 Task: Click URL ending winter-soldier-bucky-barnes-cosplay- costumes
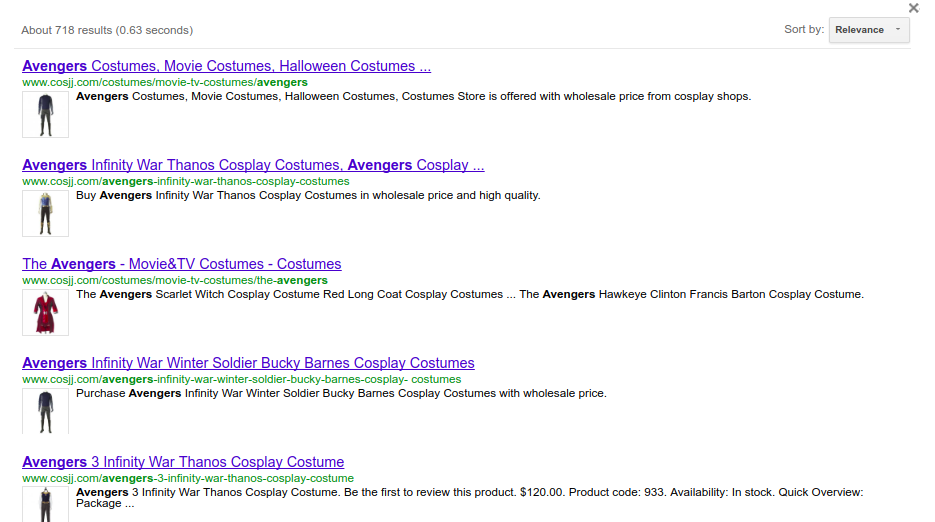[x=242, y=379]
